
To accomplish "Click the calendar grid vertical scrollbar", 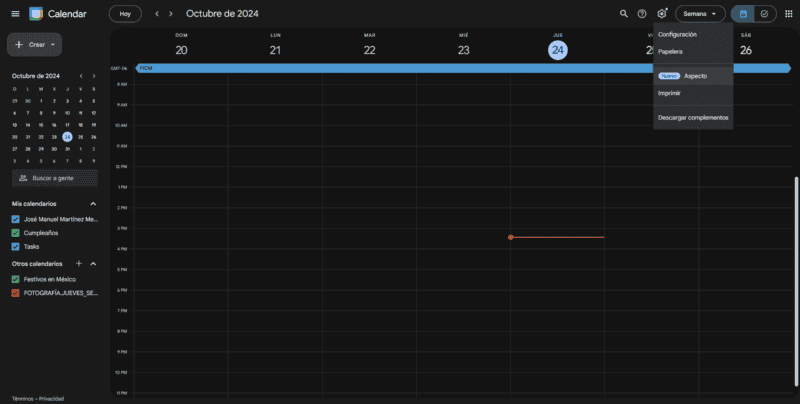I will [x=796, y=281].
